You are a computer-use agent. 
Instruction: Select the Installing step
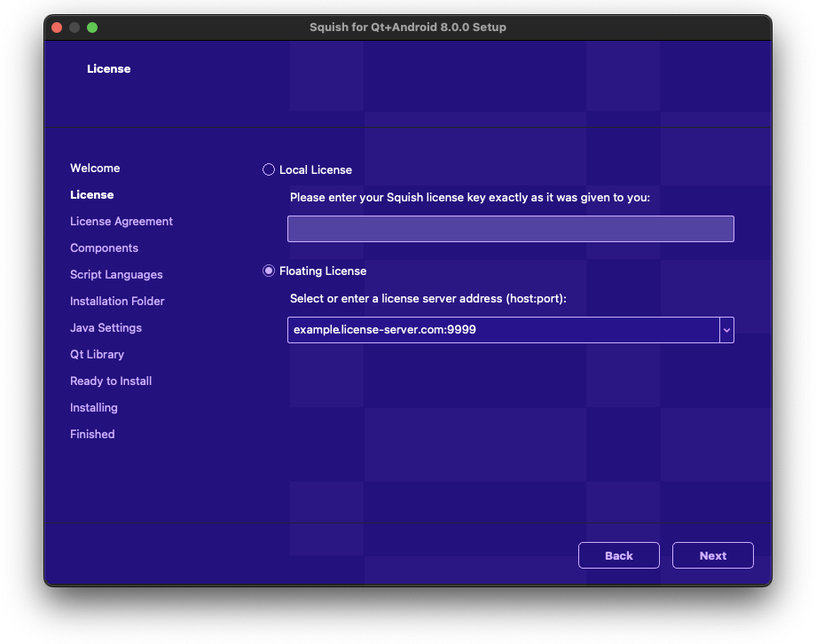[x=93, y=407]
